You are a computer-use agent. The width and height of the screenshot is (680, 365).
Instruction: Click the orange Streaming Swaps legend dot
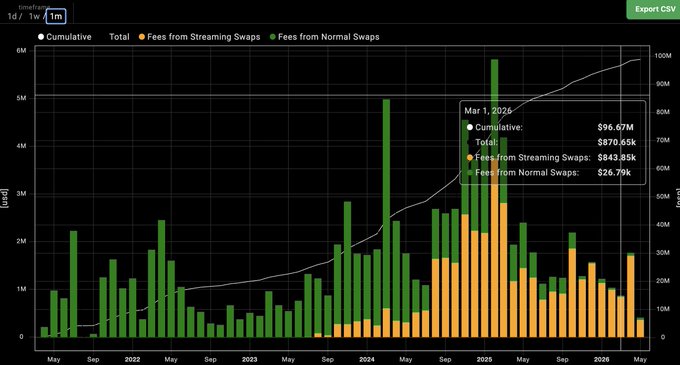tap(142, 37)
